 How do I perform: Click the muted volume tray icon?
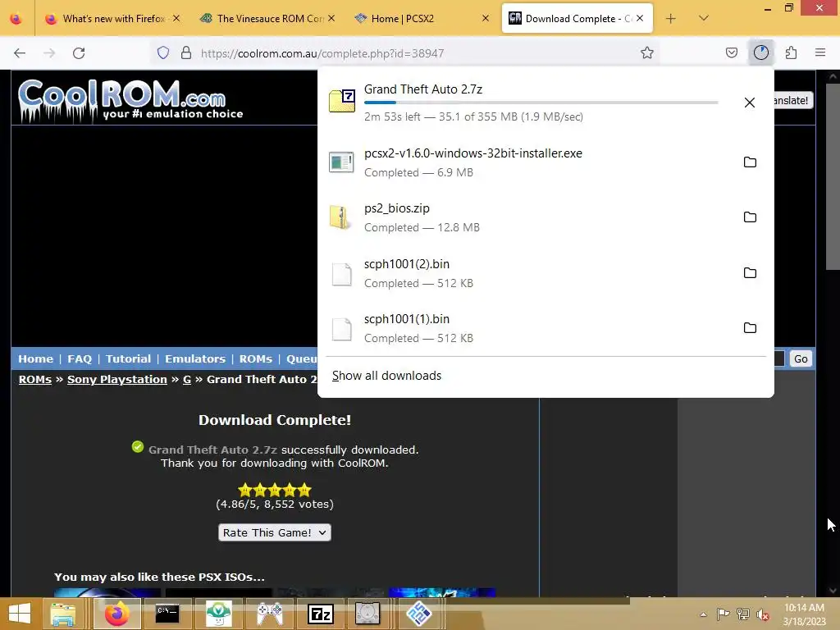[762, 614]
